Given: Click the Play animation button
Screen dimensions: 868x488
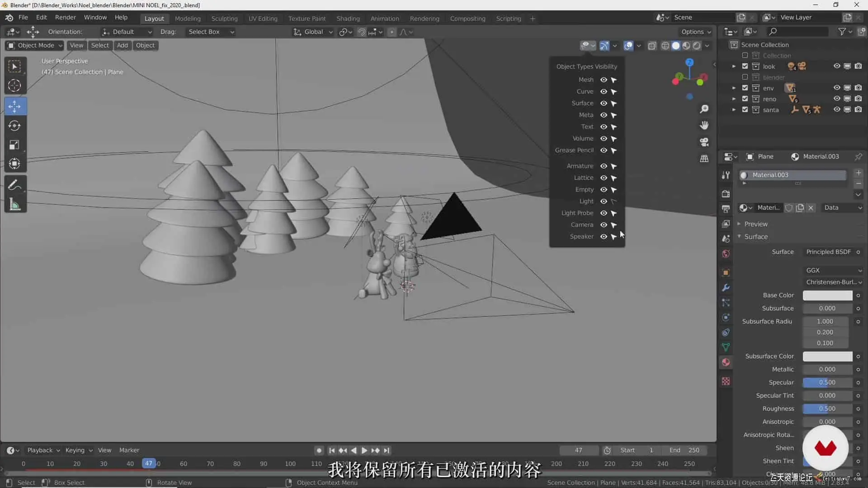Looking at the screenshot, I should point(364,450).
